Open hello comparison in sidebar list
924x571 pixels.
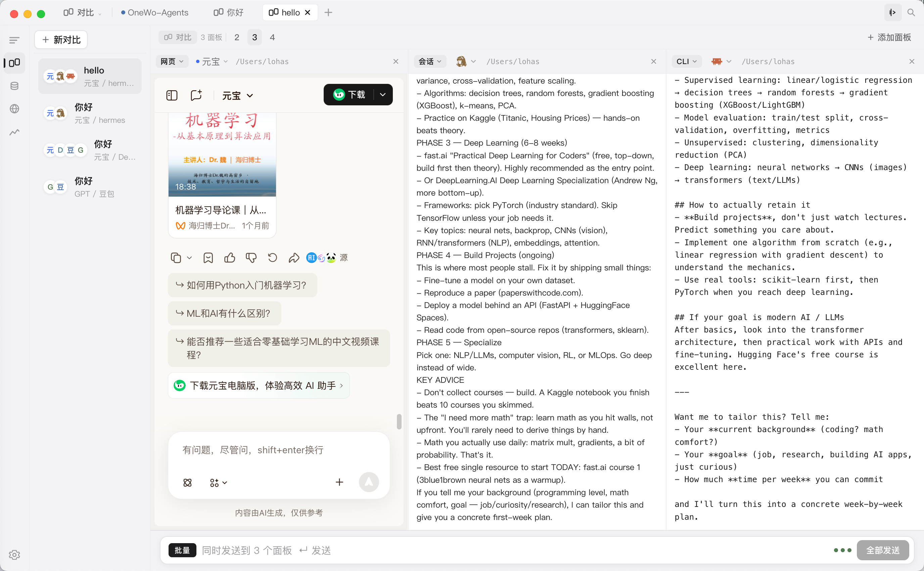[x=90, y=76]
